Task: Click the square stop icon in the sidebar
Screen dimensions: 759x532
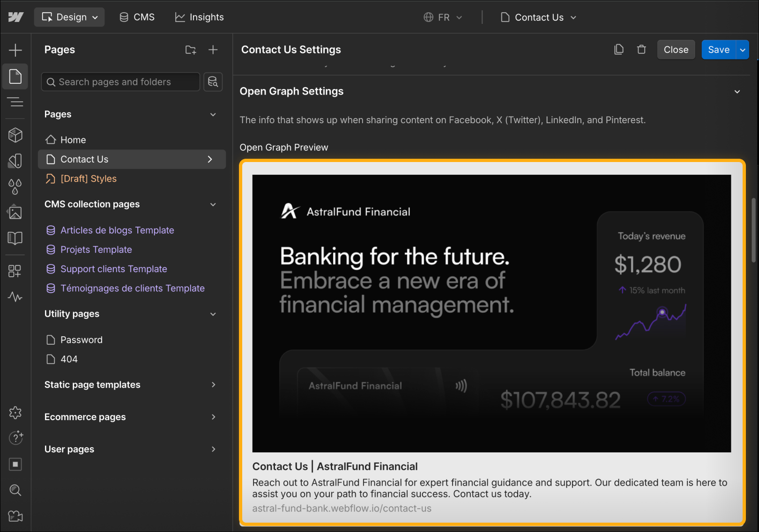Action: click(x=15, y=464)
